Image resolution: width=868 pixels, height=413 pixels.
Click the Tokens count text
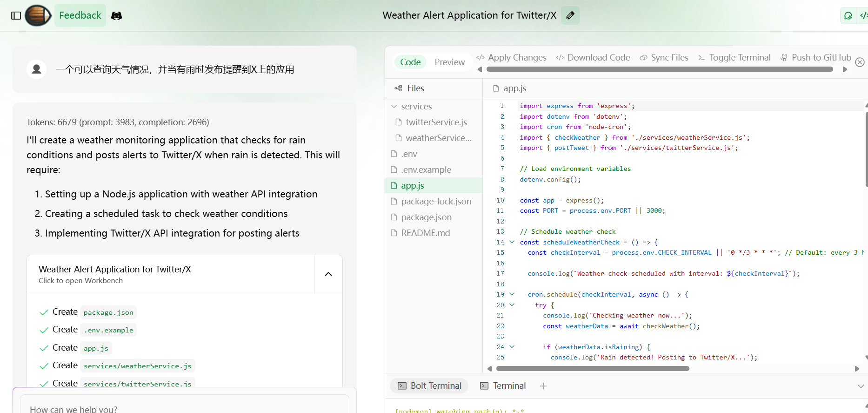pyautogui.click(x=118, y=122)
